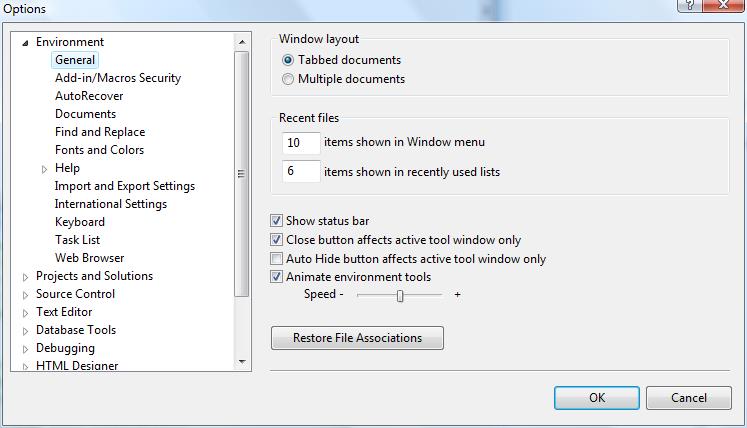Image resolution: width=747 pixels, height=428 pixels.
Task: Select the Web Browser item
Action: (x=90, y=258)
